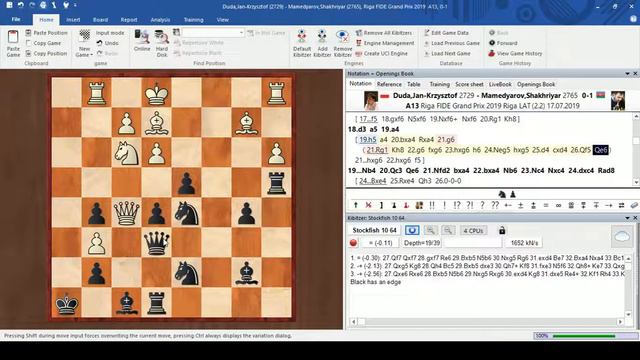Insert blunder ?? annotation
The width and height of the screenshot is (640, 360).
click(495, 205)
